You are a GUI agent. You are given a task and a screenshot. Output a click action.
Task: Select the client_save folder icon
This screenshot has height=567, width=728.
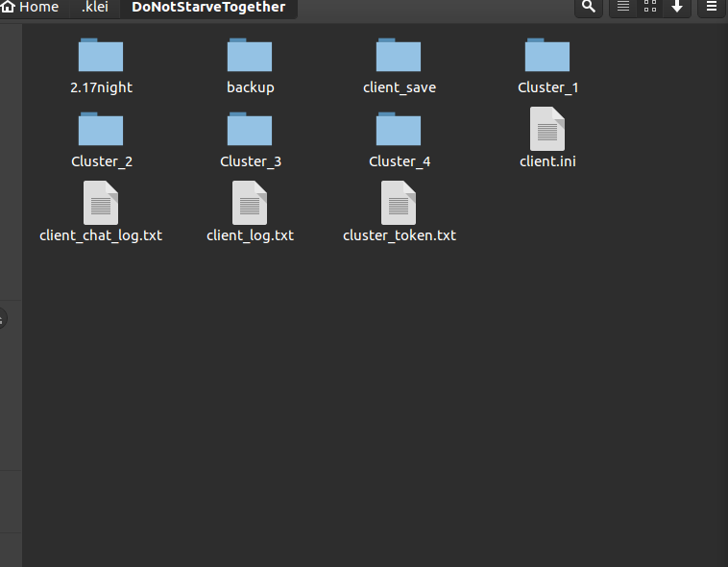pyautogui.click(x=399, y=57)
